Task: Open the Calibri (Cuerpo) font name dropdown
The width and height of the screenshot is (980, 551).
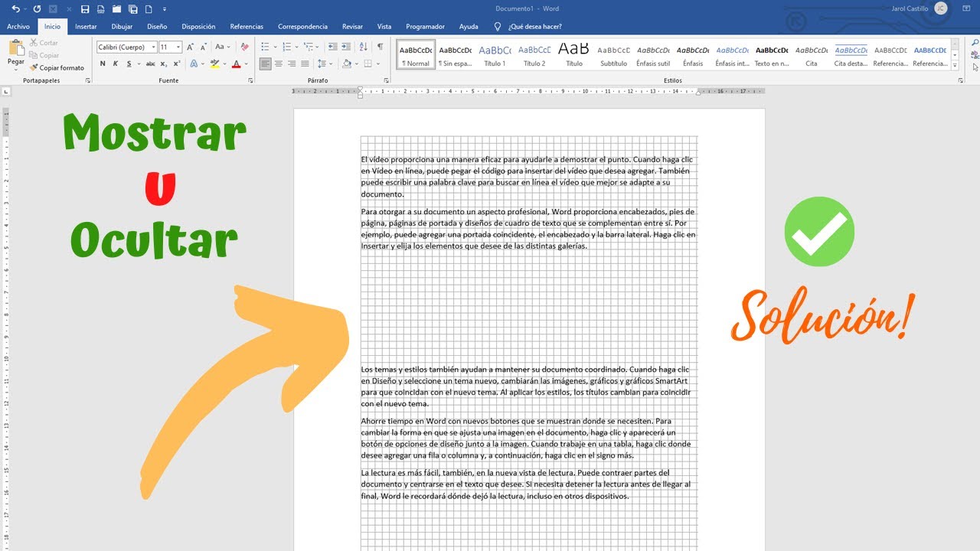Action: point(152,47)
